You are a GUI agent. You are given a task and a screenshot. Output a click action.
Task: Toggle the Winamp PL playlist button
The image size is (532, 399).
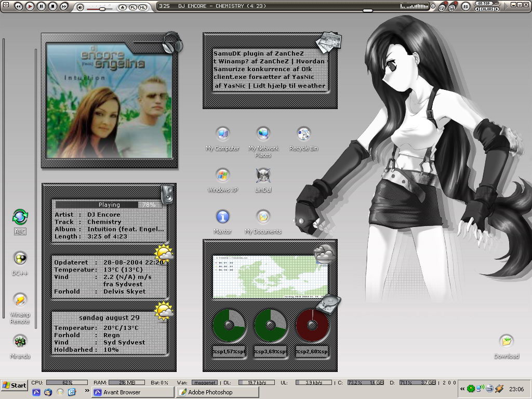132,7
